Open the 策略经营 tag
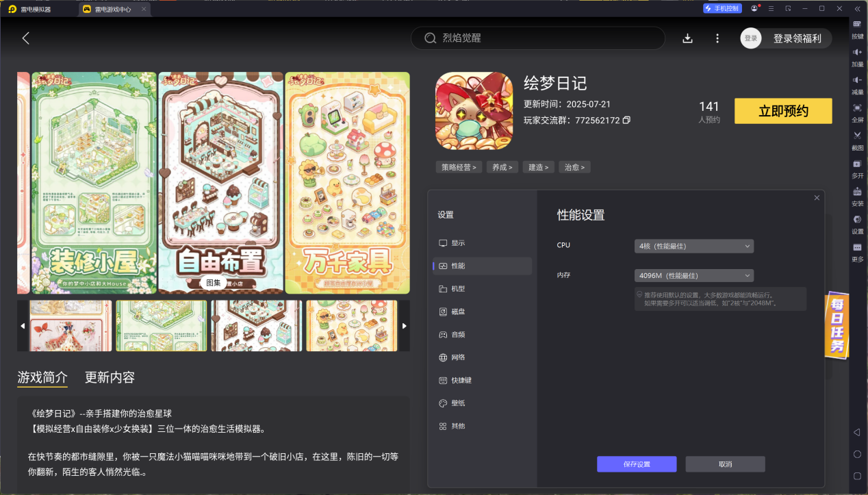The height and width of the screenshot is (495, 868). pyautogui.click(x=459, y=167)
